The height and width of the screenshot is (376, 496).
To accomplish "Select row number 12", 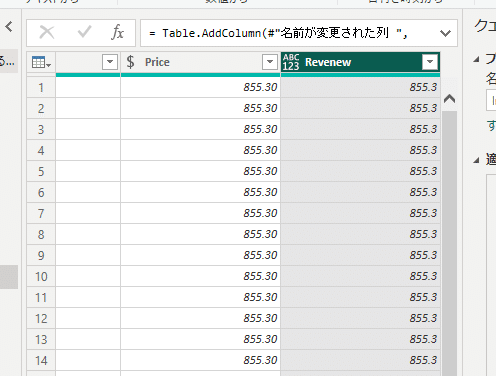I will pos(41,319).
